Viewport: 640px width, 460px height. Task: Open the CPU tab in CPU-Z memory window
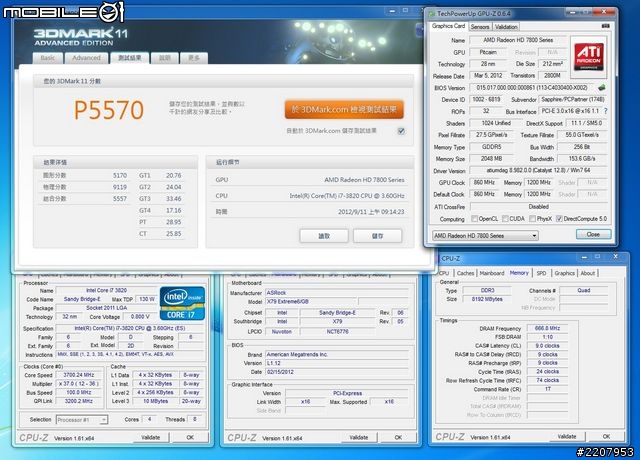click(x=444, y=273)
